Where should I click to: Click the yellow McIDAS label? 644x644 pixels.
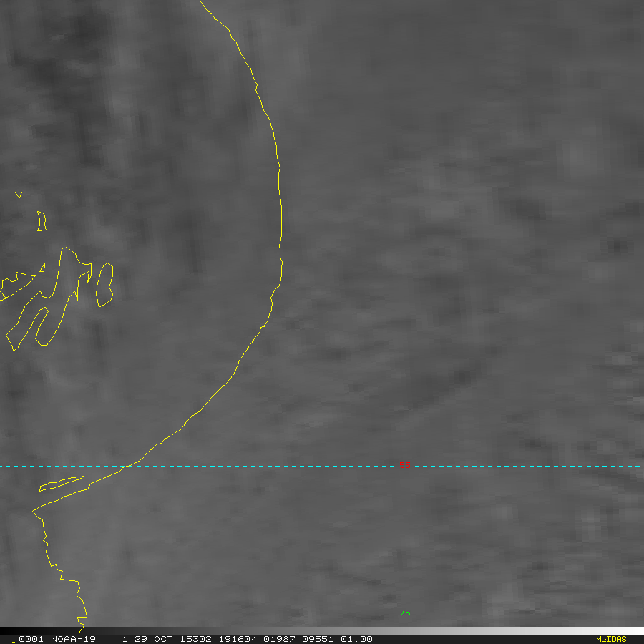point(611,639)
